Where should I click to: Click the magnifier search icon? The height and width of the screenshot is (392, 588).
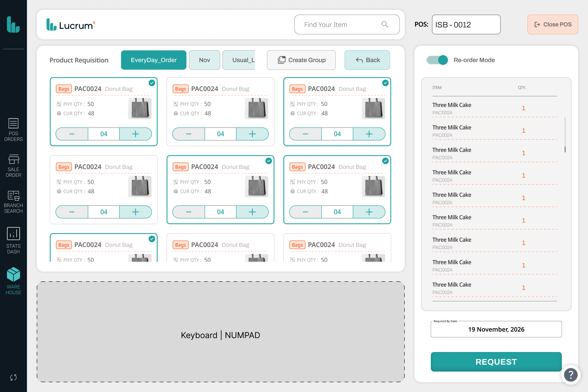[x=385, y=24]
